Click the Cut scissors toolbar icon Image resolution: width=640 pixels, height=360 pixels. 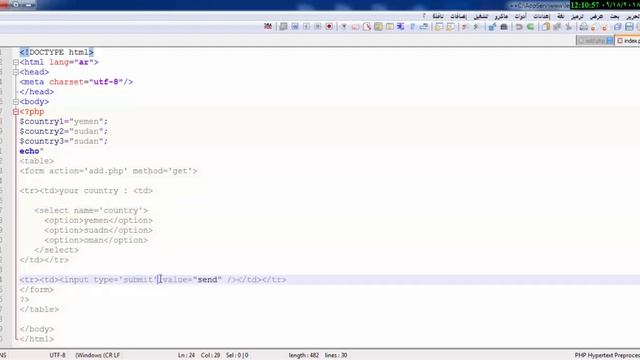569,27
